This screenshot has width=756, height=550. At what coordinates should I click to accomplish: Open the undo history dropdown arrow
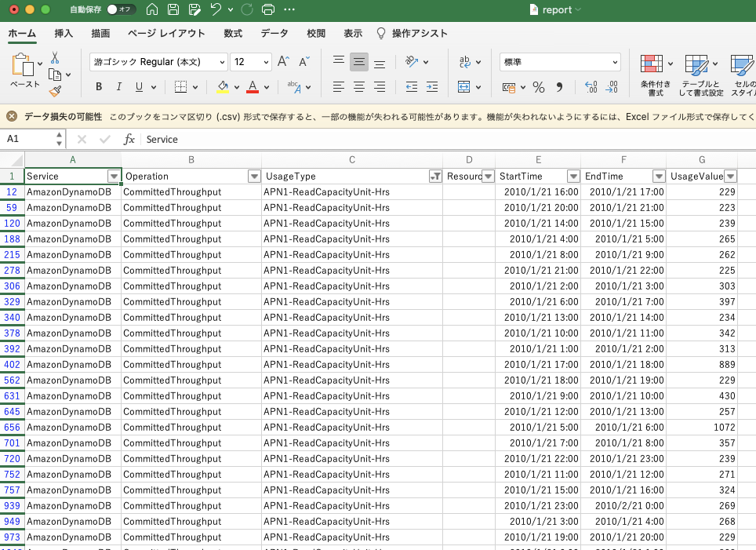tap(231, 9)
